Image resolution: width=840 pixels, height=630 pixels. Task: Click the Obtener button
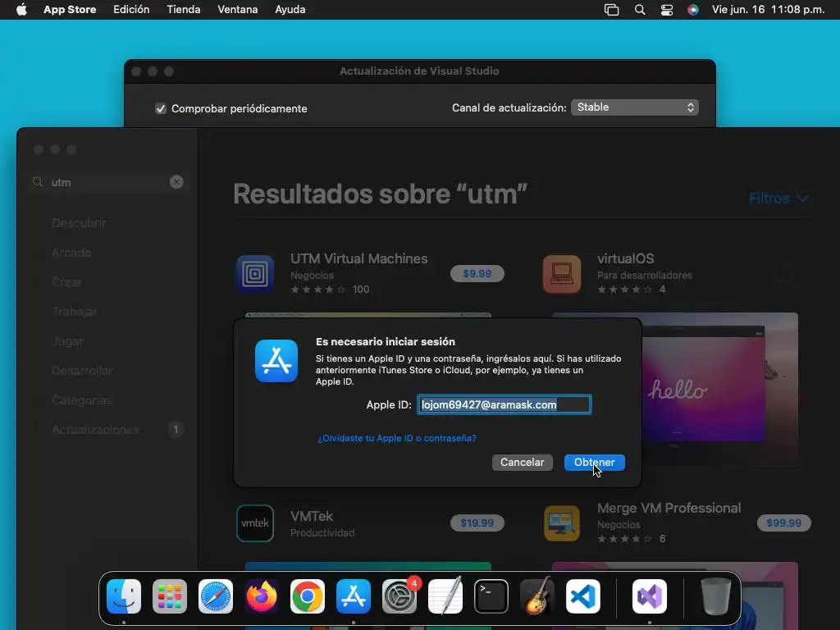pyautogui.click(x=595, y=463)
